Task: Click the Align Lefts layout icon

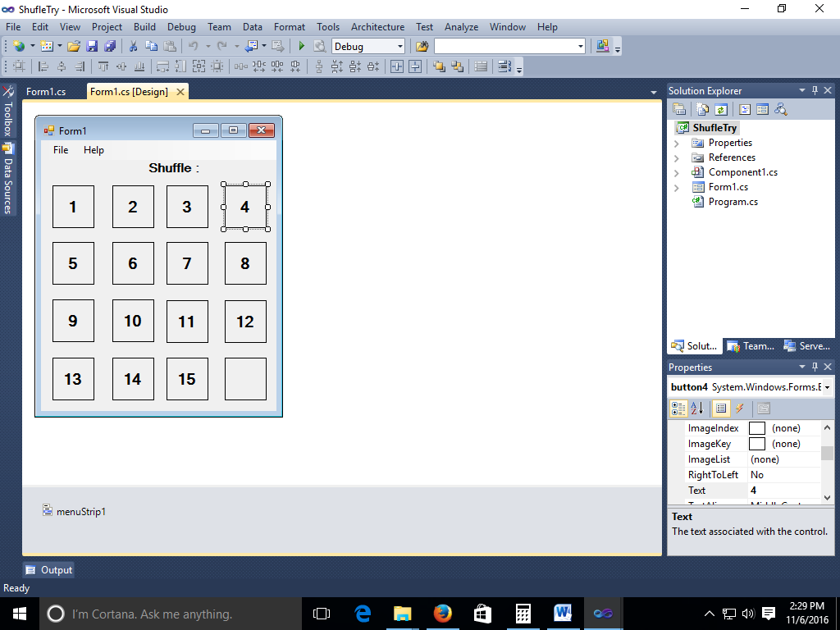Action: point(44,66)
